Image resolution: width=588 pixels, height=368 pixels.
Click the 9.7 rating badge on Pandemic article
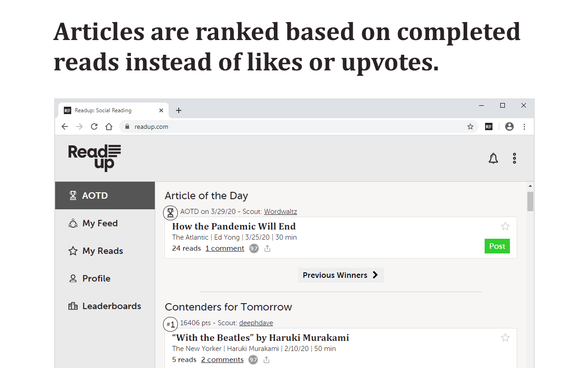254,248
